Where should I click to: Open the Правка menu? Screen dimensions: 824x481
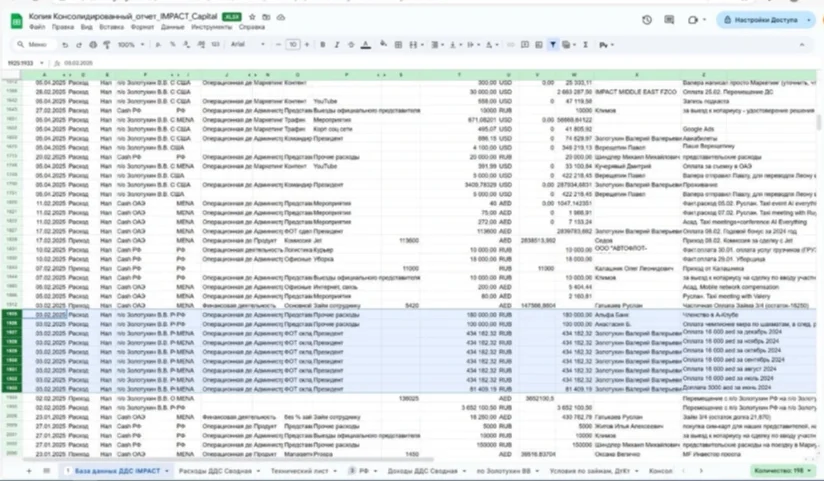(x=63, y=27)
